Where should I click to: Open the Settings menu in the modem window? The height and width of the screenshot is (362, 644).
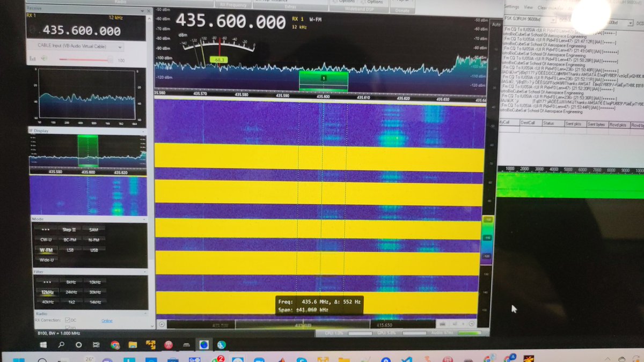point(511,7)
